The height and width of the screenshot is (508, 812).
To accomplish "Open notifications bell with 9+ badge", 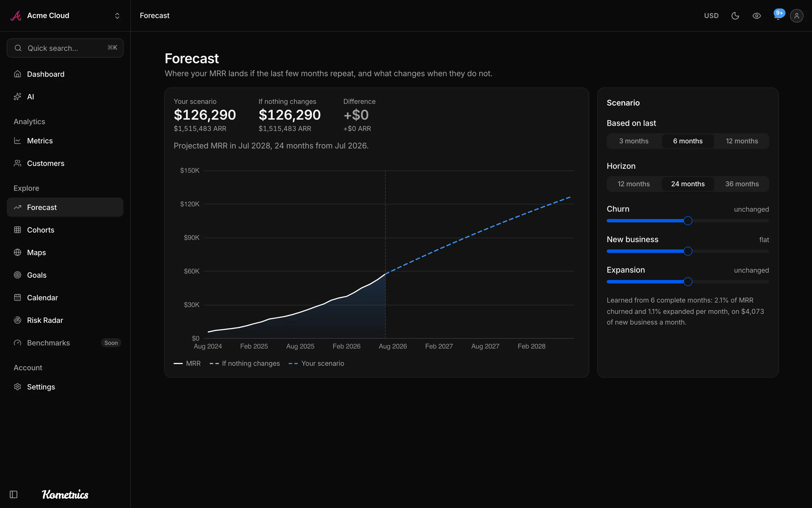I will click(778, 15).
